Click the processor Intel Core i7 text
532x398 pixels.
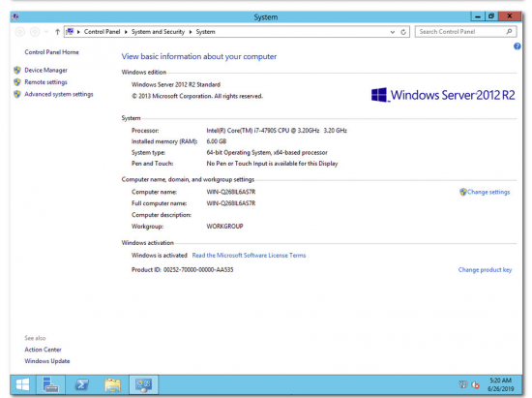tap(277, 131)
